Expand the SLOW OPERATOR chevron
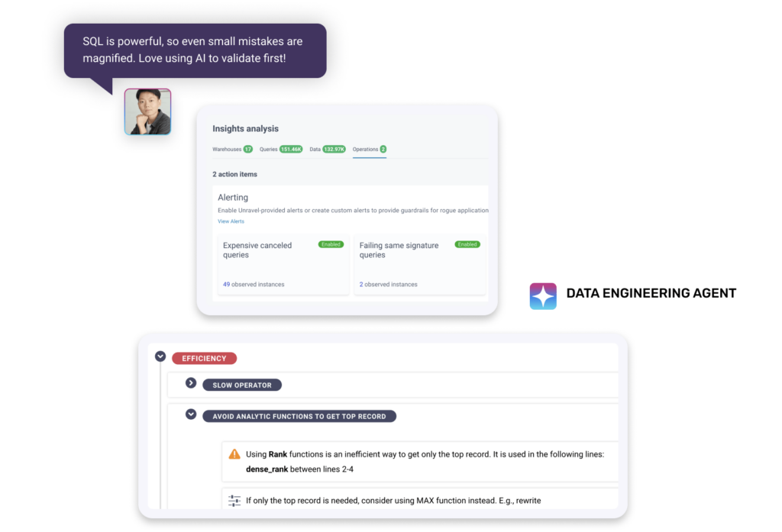The image size is (782, 532). click(190, 383)
